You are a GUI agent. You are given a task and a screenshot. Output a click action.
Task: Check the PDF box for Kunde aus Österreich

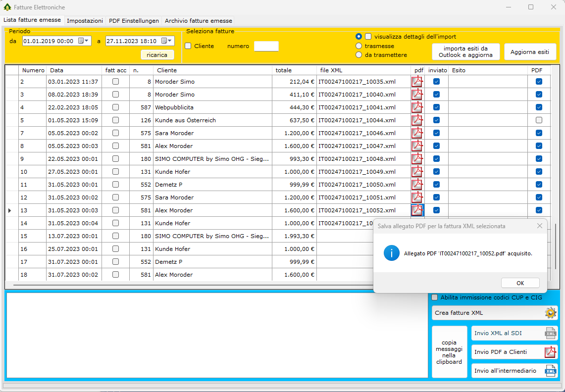pyautogui.click(x=539, y=120)
